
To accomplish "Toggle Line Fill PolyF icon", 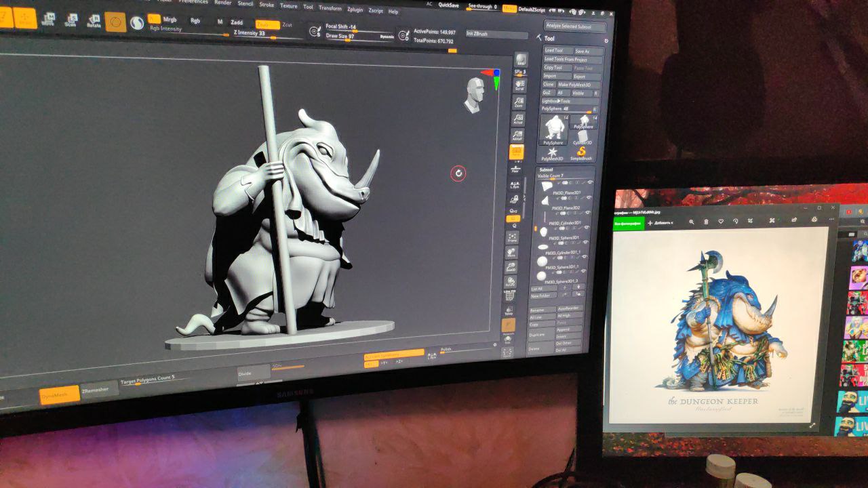I will [509, 294].
